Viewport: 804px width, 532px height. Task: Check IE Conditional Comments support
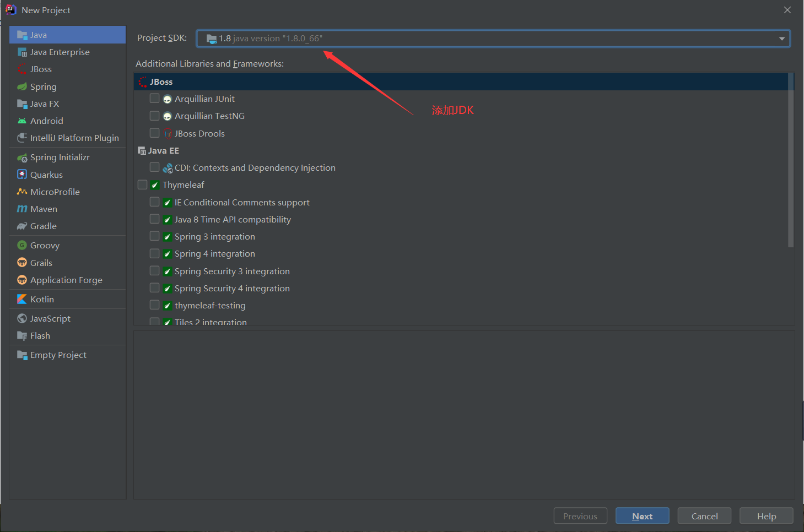coord(155,202)
